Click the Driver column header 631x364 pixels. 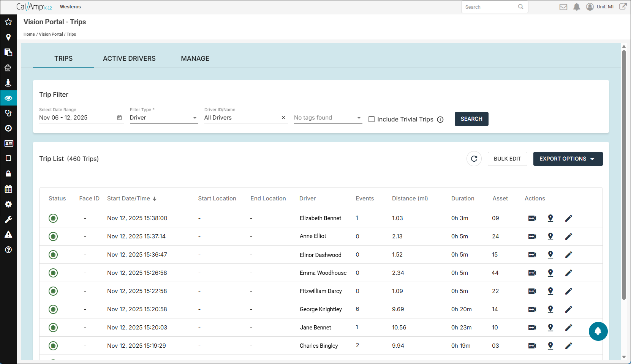(x=307, y=199)
